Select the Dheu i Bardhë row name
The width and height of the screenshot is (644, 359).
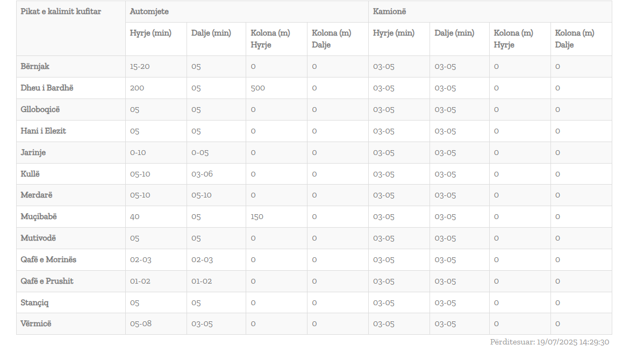pyautogui.click(x=47, y=88)
